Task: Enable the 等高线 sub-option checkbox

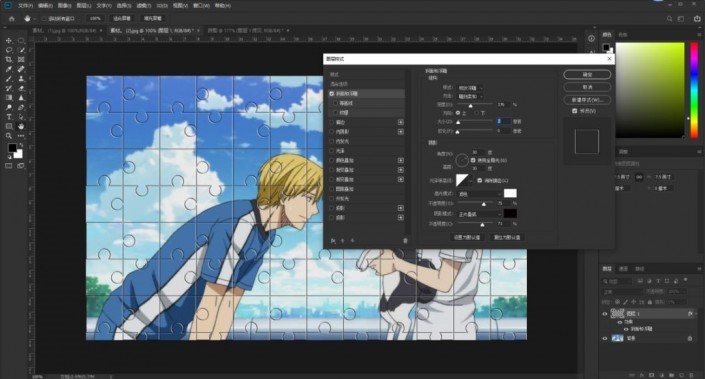Action: point(335,103)
